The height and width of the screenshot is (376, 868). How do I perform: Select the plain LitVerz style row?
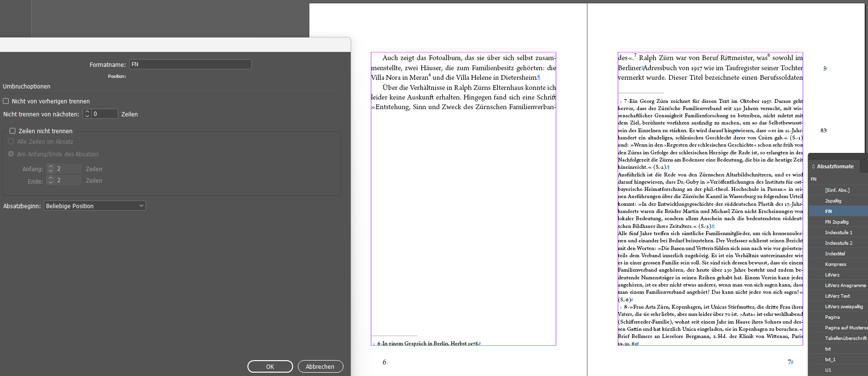838,275
